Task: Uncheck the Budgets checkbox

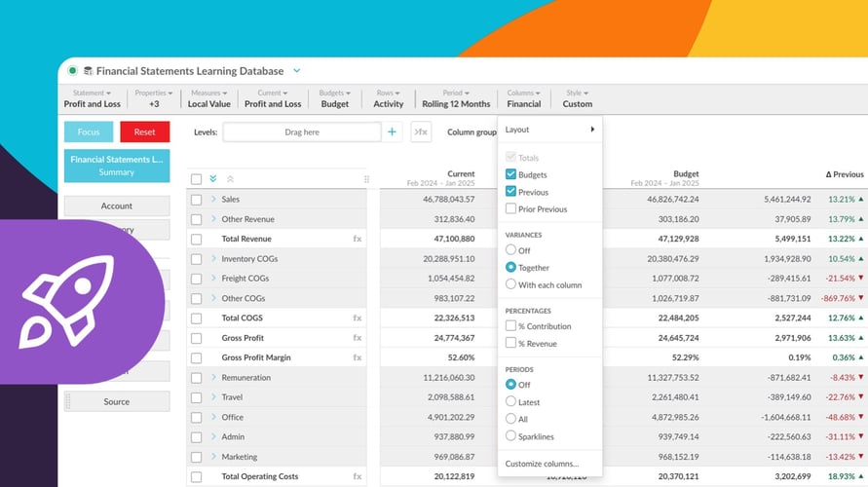Action: (511, 174)
